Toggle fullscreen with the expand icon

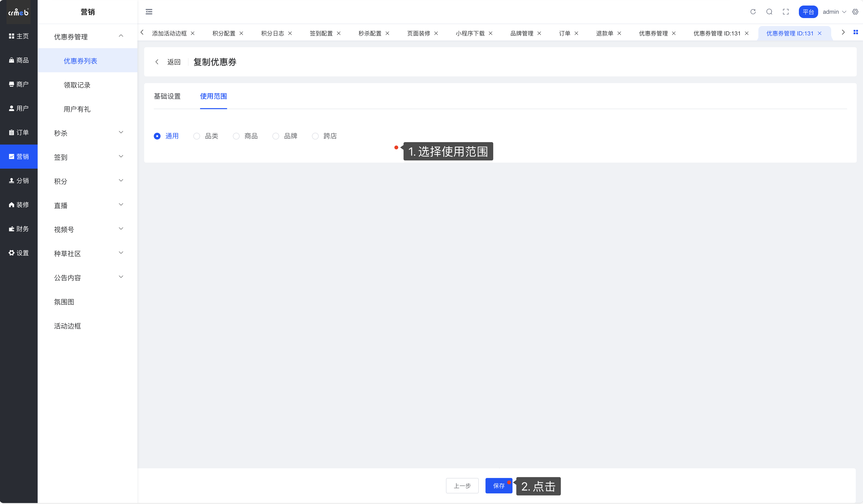click(786, 11)
